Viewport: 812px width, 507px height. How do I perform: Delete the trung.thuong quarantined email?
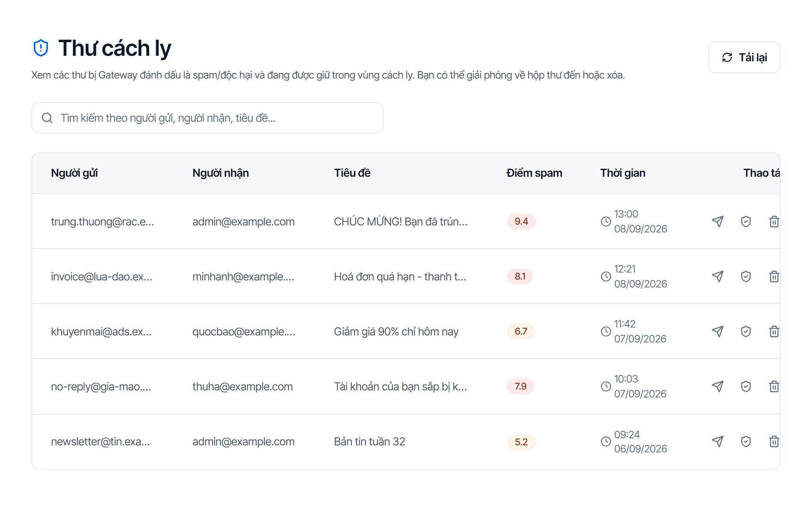coord(774,221)
